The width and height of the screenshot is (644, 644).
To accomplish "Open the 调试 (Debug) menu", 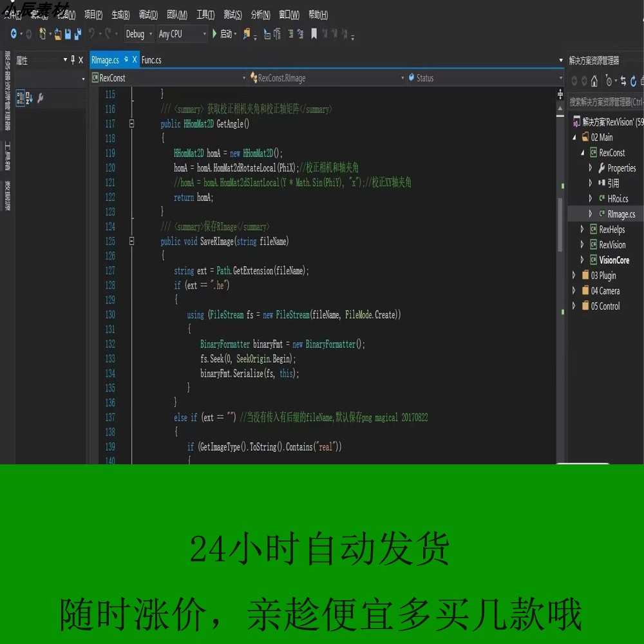I will click(x=147, y=14).
